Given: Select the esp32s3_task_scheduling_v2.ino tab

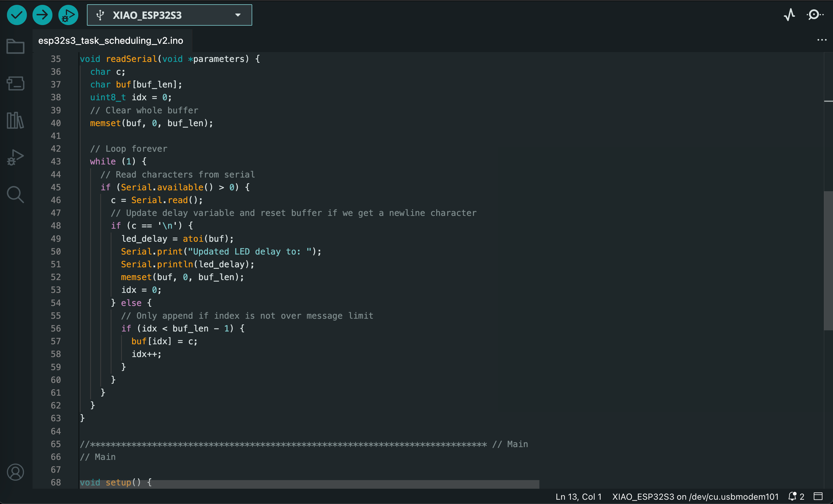Looking at the screenshot, I should pos(111,41).
